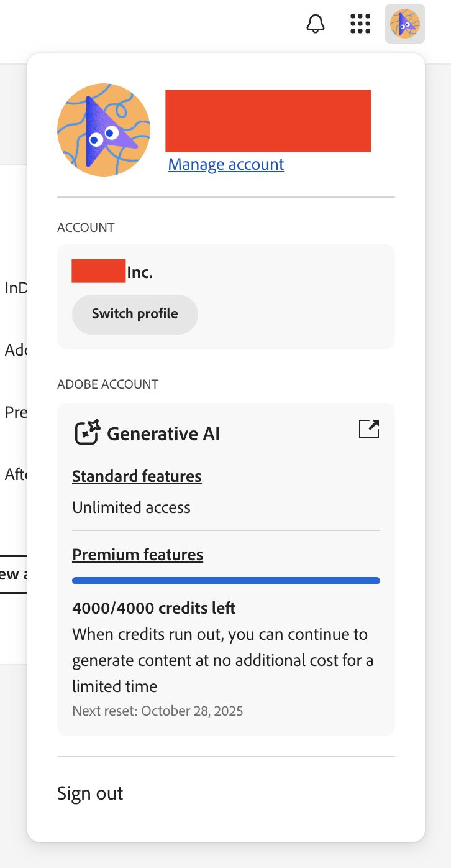Click the Next reset October 28 text
Screen dimensions: 451x868
click(x=157, y=711)
